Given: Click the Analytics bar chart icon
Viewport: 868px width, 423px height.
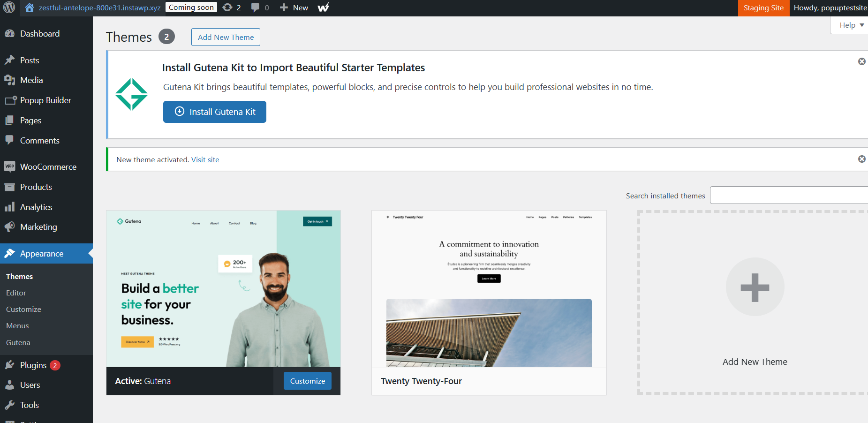Looking at the screenshot, I should pos(10,207).
